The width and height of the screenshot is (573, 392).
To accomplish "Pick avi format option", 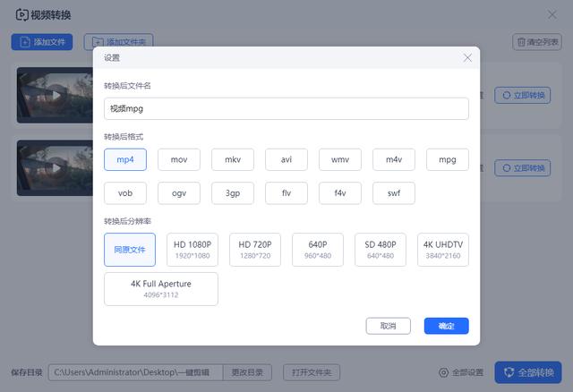I will (x=286, y=159).
